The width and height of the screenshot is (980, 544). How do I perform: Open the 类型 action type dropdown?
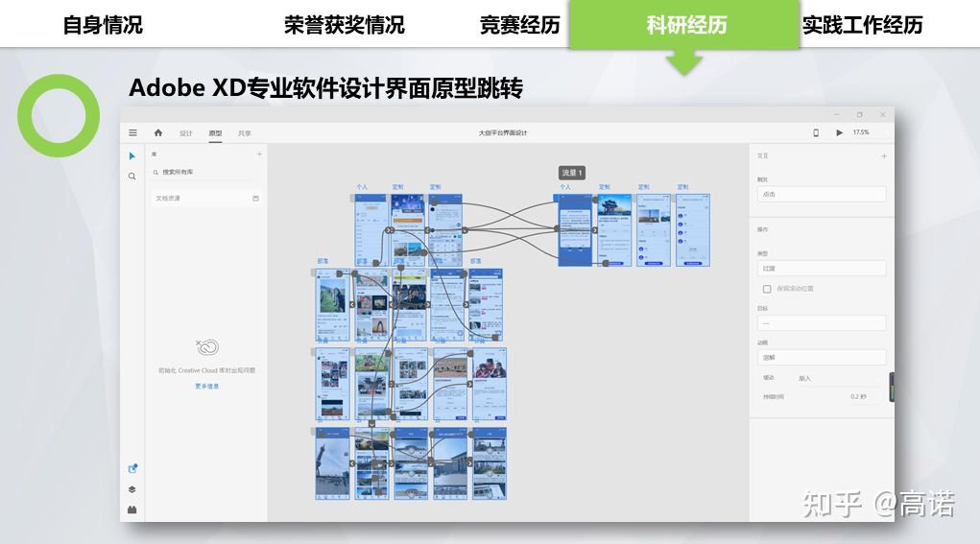pos(822,269)
